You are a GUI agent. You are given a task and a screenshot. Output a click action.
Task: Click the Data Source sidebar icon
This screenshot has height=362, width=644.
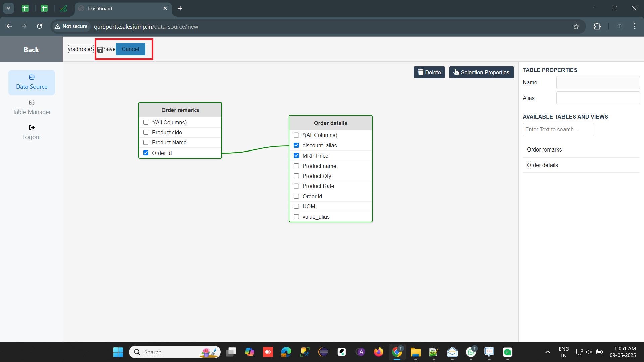click(x=32, y=77)
